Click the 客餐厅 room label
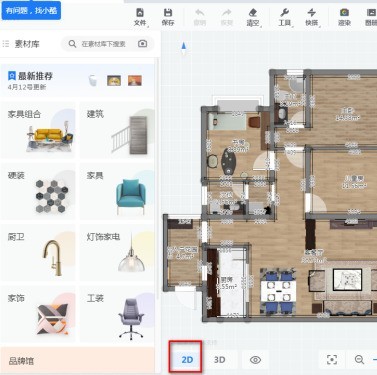Viewport: 377px width, 375px height. click(313, 252)
